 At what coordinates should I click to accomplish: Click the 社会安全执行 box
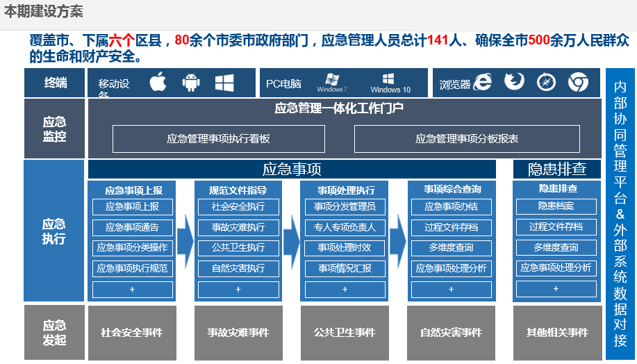(238, 207)
